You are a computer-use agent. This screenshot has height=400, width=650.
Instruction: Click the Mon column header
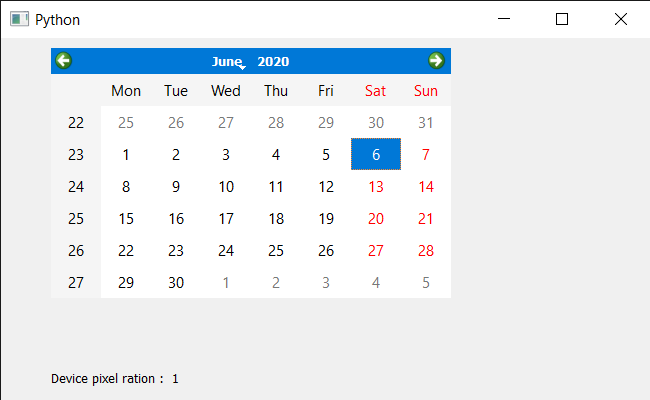(126, 91)
